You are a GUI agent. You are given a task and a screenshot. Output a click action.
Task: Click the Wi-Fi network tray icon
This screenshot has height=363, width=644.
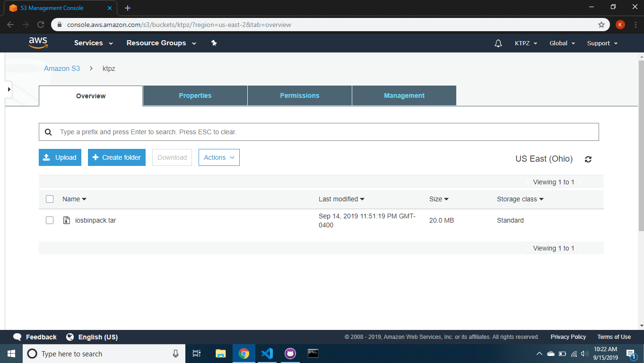click(x=574, y=354)
